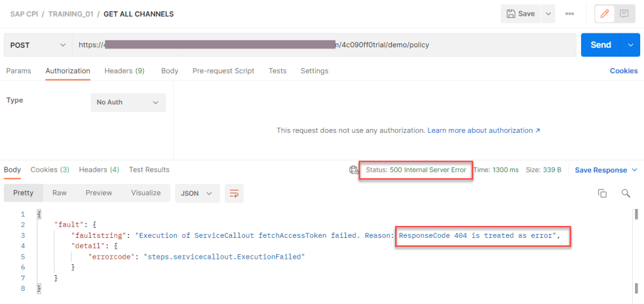Open the Learn more about authorization link
This screenshot has width=644, height=304.
[483, 131]
